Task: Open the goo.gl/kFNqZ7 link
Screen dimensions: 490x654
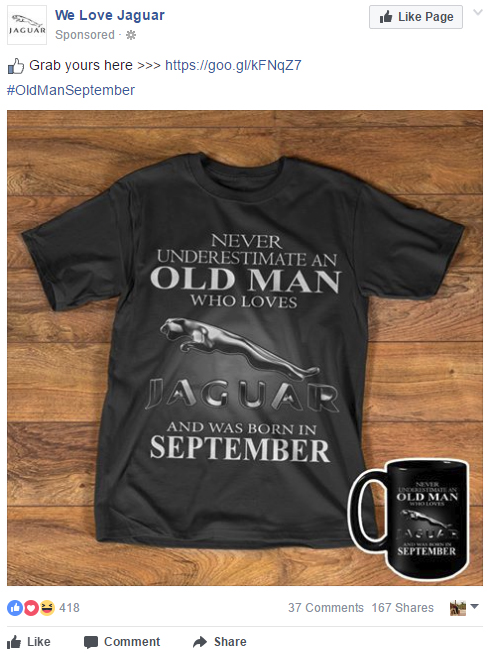Action: click(233, 65)
